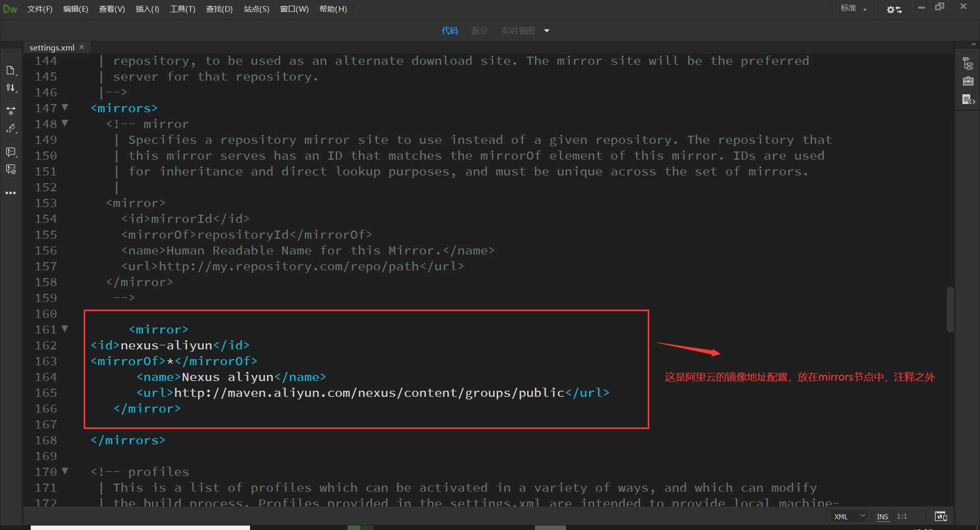Click the sync settings gear icon
The height and width of the screenshot is (530, 980).
[x=894, y=9]
